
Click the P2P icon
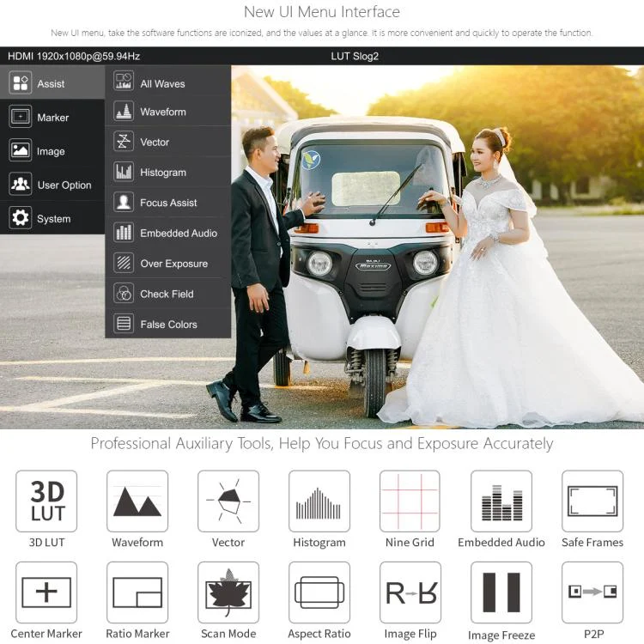[x=592, y=592]
